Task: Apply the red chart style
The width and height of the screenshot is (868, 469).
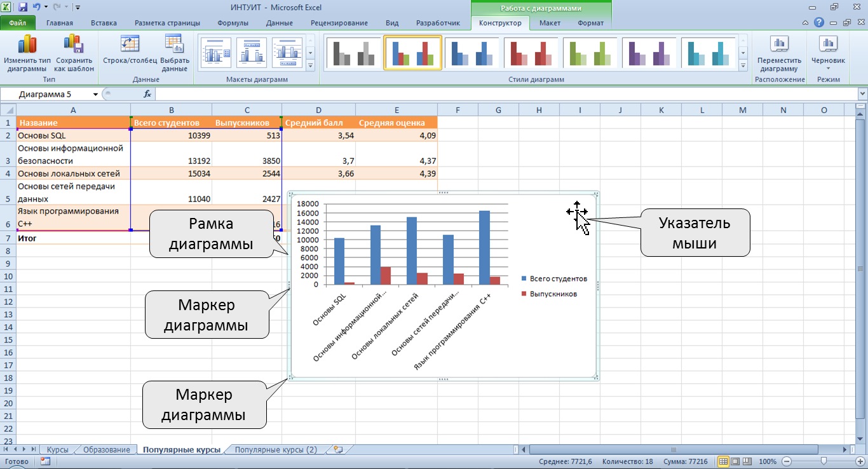Action: 531,53
